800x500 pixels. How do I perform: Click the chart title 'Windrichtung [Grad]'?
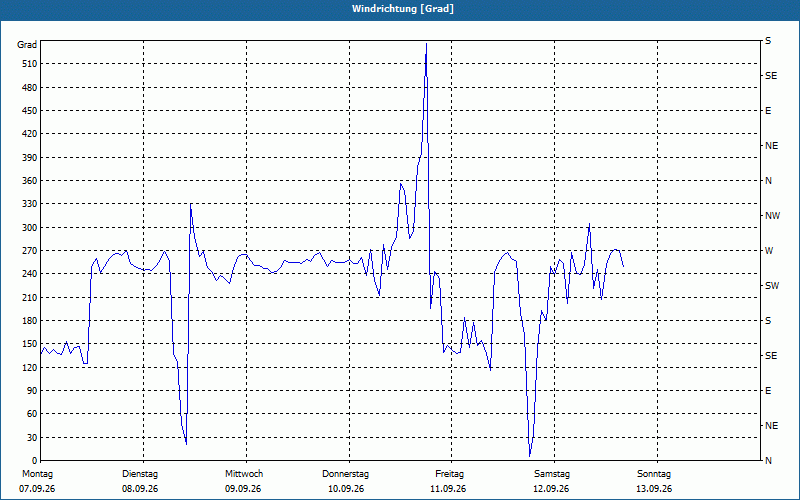coord(403,9)
